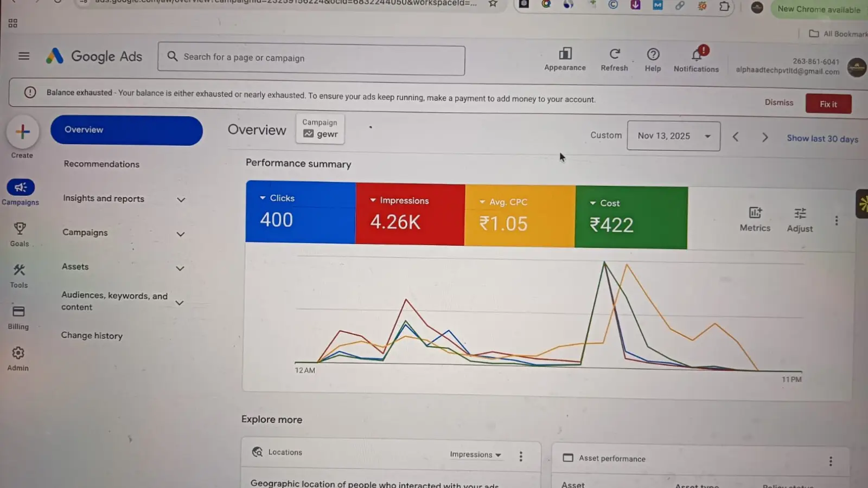Open the Appearance settings icon
Screen dimensions: 868x488
[x=565, y=54]
